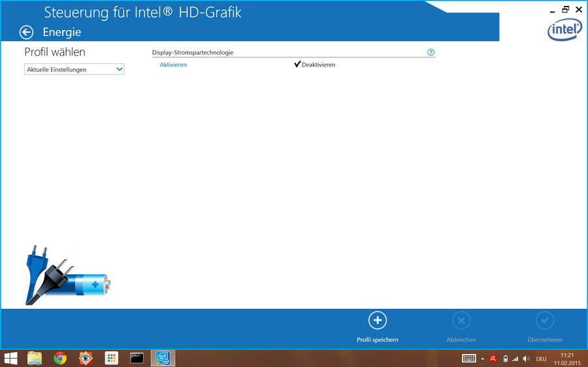Show hidden tray icons arrow
This screenshot has width=588, height=367.
[483, 359]
